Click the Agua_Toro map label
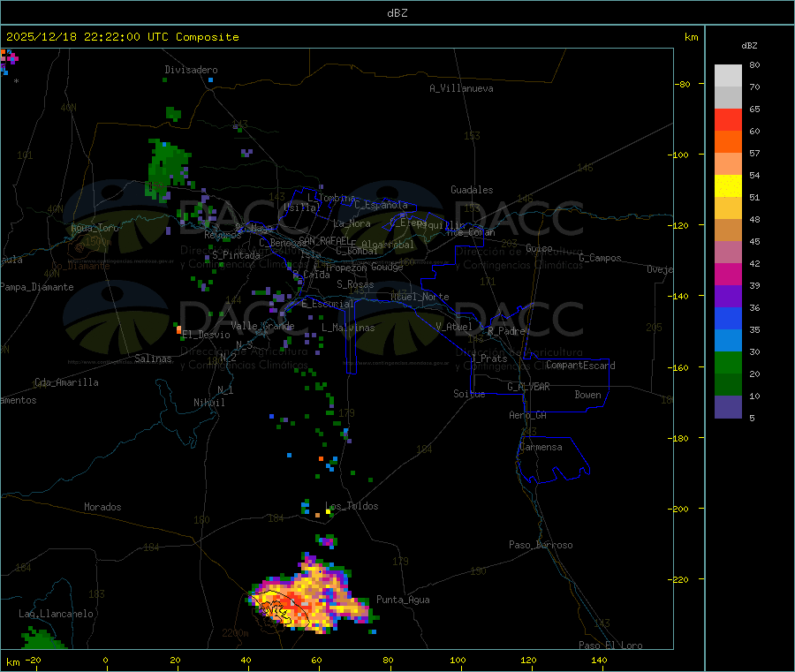The width and height of the screenshot is (795, 672). point(95,228)
